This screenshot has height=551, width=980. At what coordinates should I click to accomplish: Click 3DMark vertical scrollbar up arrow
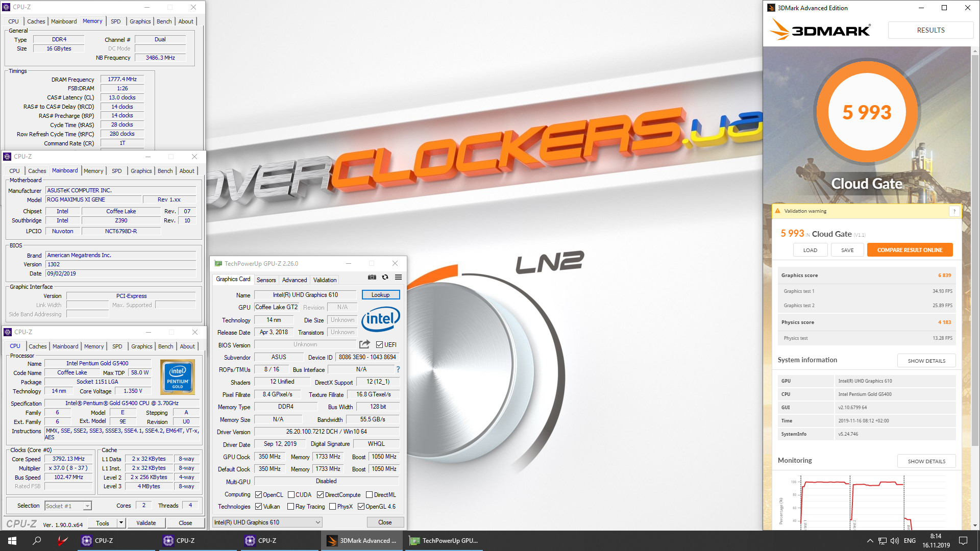(x=975, y=52)
